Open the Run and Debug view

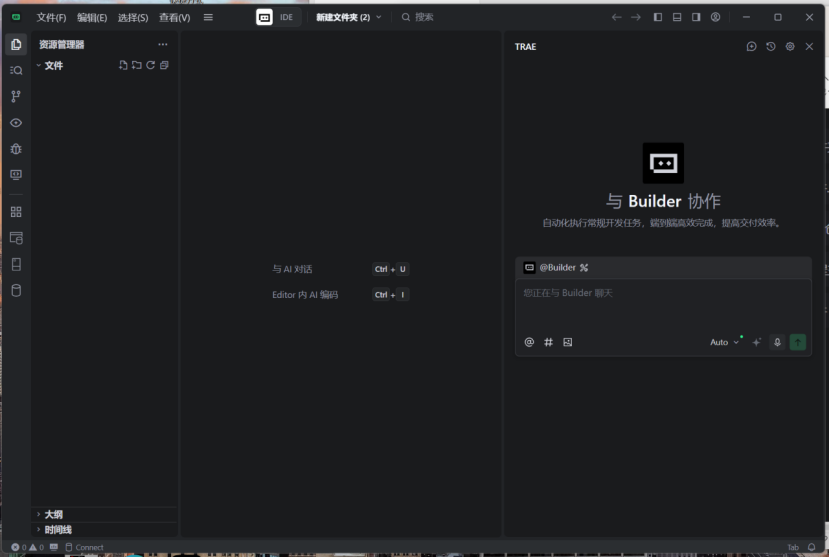pyautogui.click(x=16, y=149)
